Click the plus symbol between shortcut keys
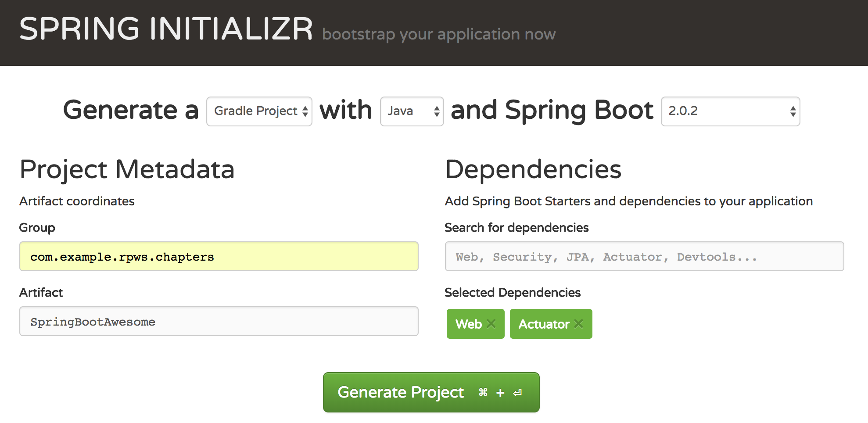The image size is (868, 423). 500,393
